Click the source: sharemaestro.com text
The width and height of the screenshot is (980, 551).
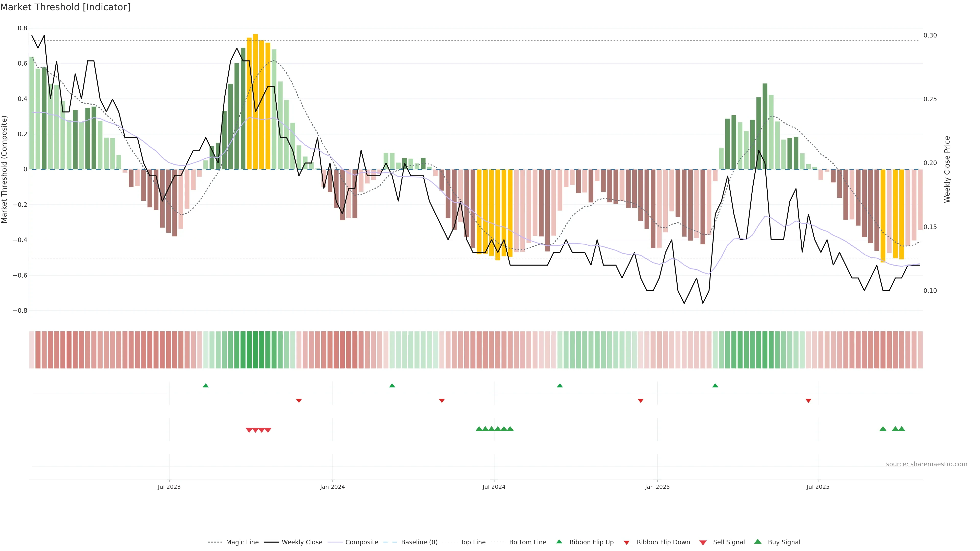click(x=926, y=464)
